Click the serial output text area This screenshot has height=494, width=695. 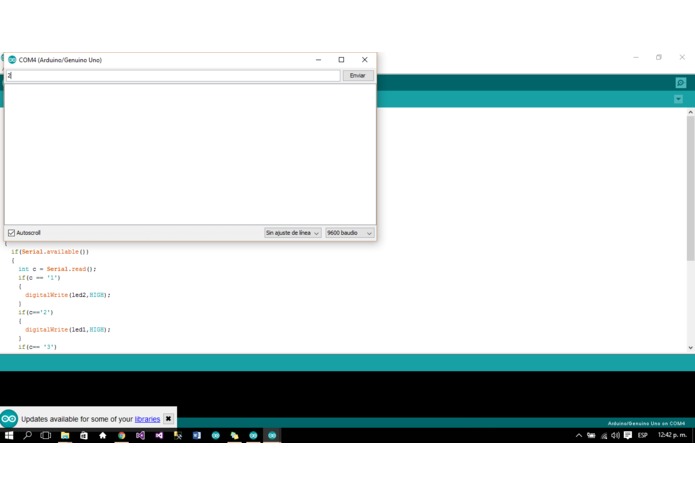[x=190, y=154]
